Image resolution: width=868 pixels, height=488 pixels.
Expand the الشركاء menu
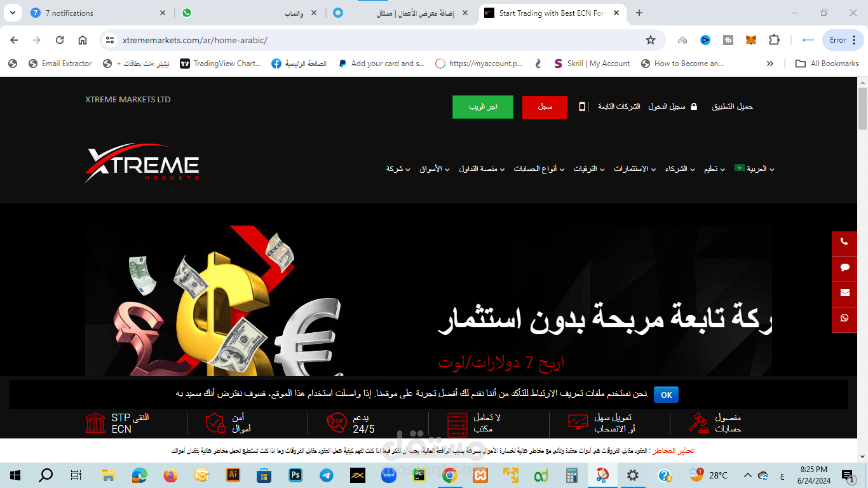680,169
